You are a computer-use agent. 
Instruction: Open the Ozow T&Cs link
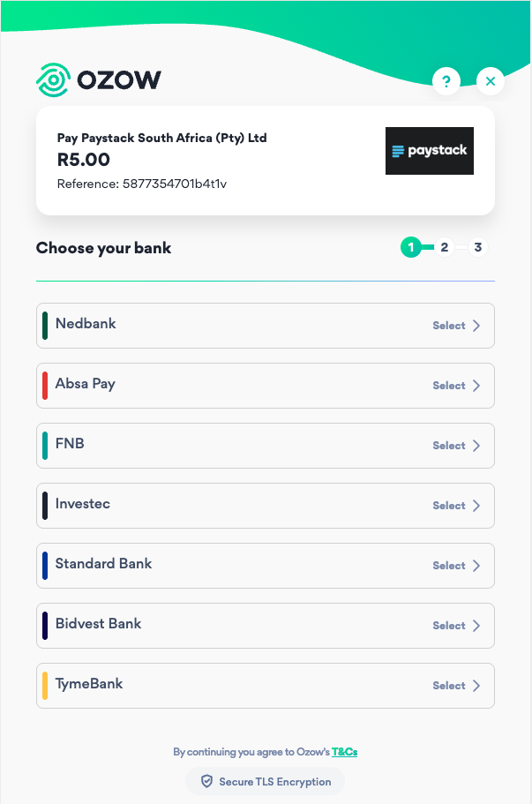pyautogui.click(x=344, y=752)
